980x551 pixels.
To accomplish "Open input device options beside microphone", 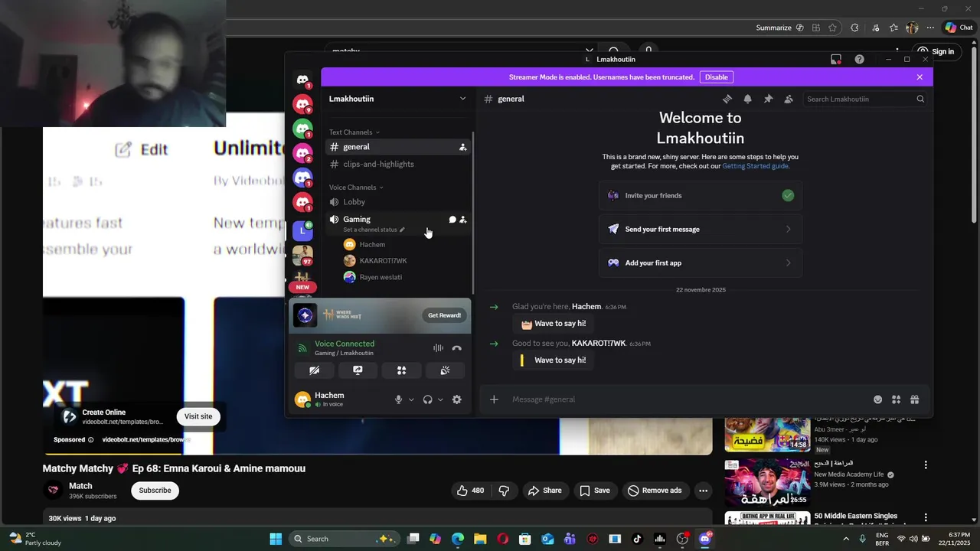I will tap(411, 399).
